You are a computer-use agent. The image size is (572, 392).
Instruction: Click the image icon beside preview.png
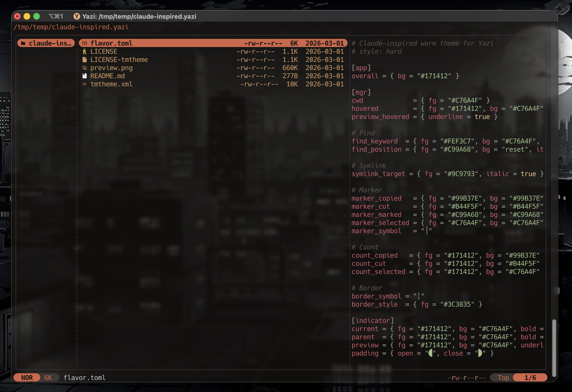tap(85, 68)
